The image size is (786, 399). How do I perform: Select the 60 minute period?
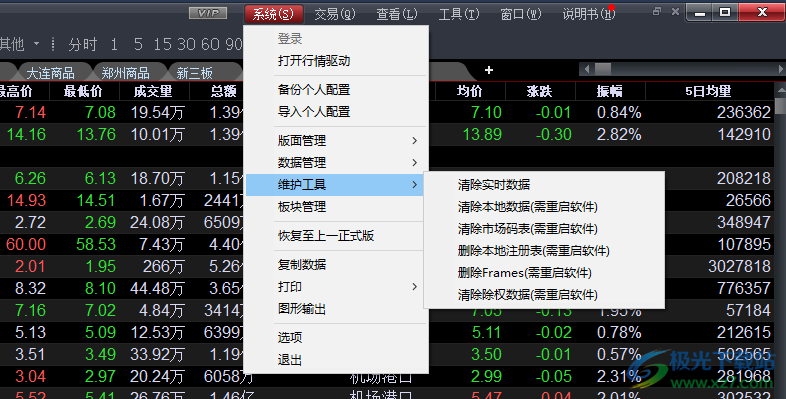click(210, 45)
